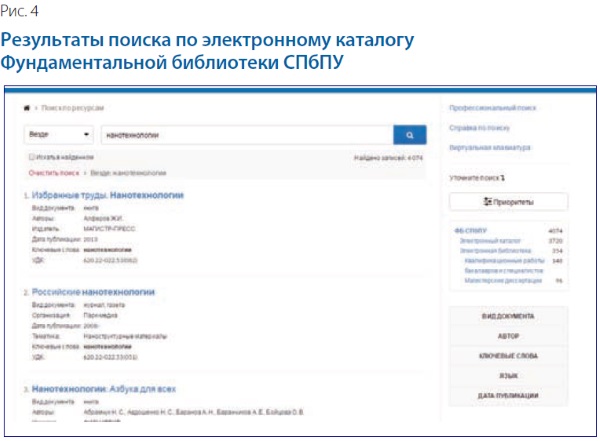Open result Российские нанотехнологии
Screen dimensions: 600x441
pos(92,292)
